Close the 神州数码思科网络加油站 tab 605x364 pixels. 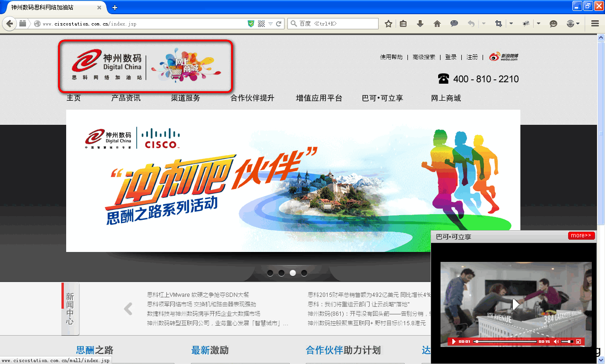[x=99, y=8]
